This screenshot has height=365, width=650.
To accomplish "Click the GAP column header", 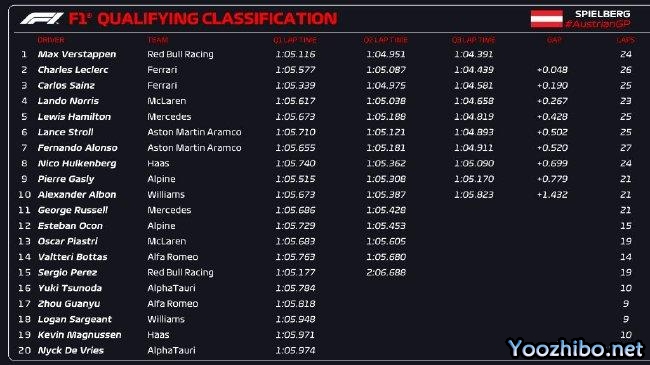I will coord(554,40).
